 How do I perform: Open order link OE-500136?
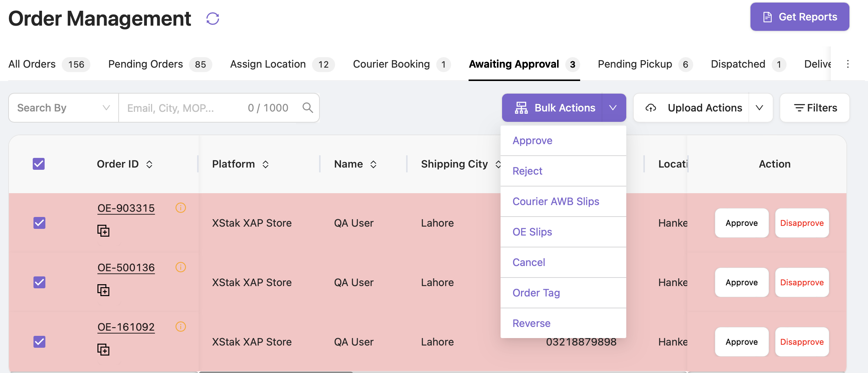(x=126, y=267)
